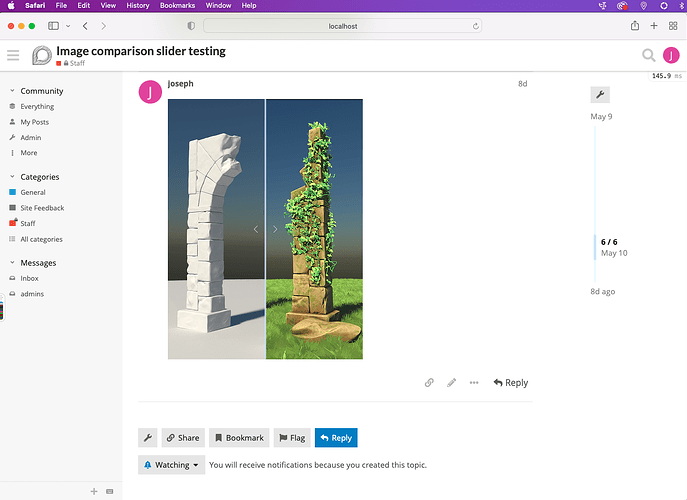Edit post with pencil icon
This screenshot has width=687, height=500.
click(x=451, y=383)
